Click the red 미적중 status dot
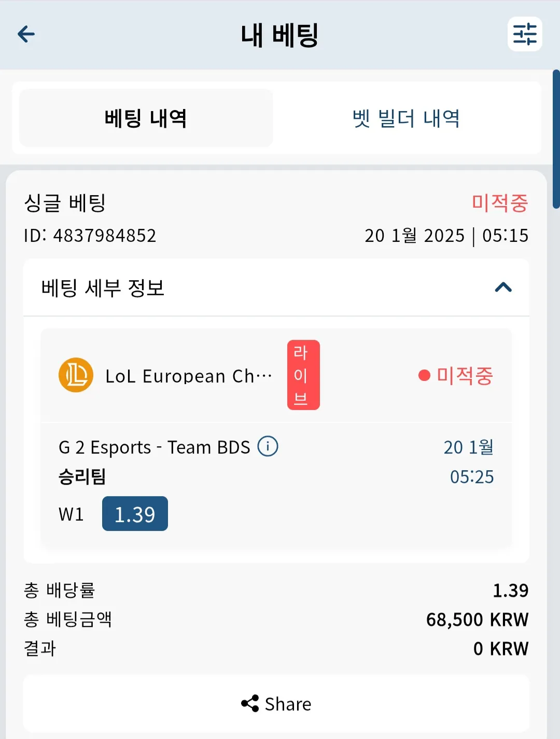 [x=424, y=375]
